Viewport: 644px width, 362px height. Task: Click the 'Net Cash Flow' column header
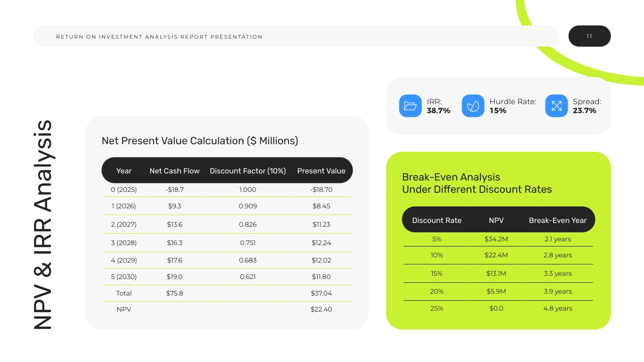[x=174, y=171]
